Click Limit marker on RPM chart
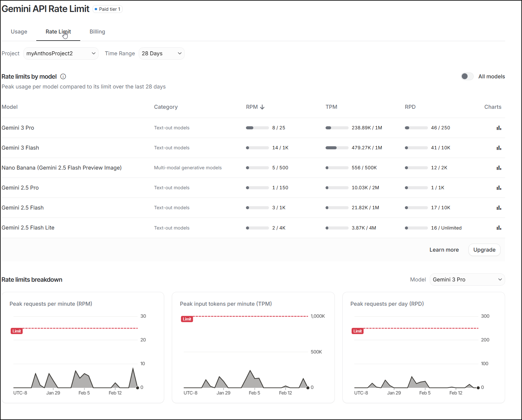The width and height of the screenshot is (522, 420). click(17, 331)
